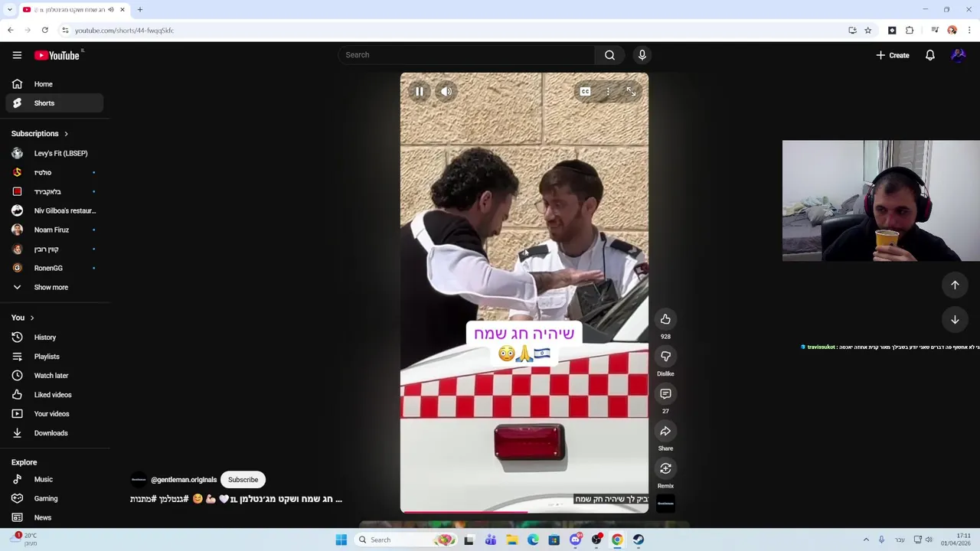
Task: Share this short
Action: point(665,432)
